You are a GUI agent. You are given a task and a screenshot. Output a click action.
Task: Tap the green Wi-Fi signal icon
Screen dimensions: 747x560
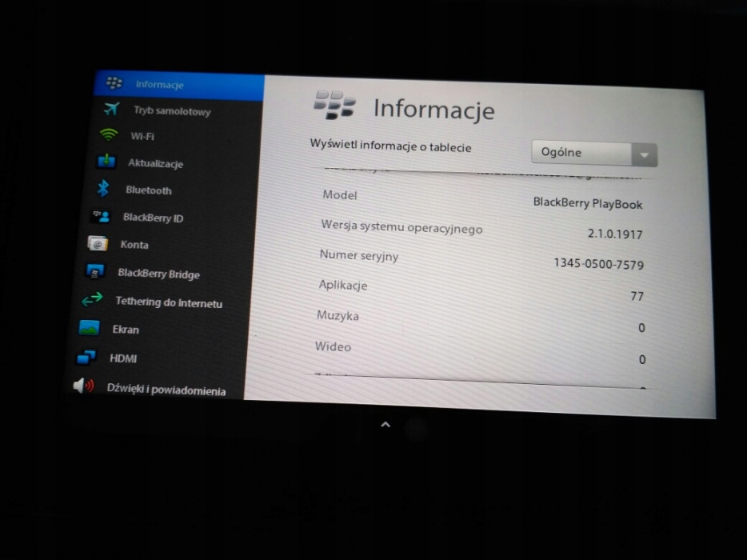[109, 135]
